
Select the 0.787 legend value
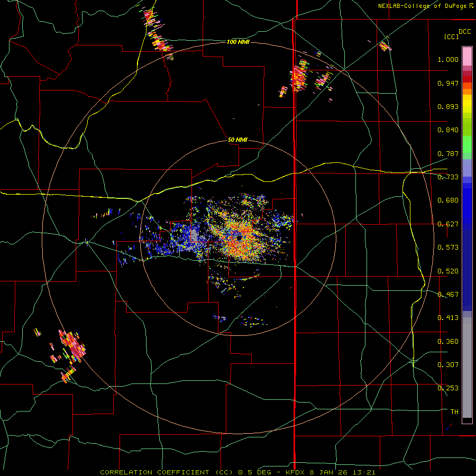click(x=448, y=153)
